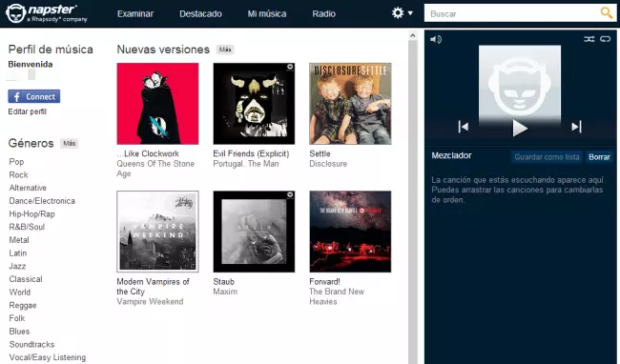
Task: Click badge icon on Evil Friends cover
Action: (x=290, y=67)
